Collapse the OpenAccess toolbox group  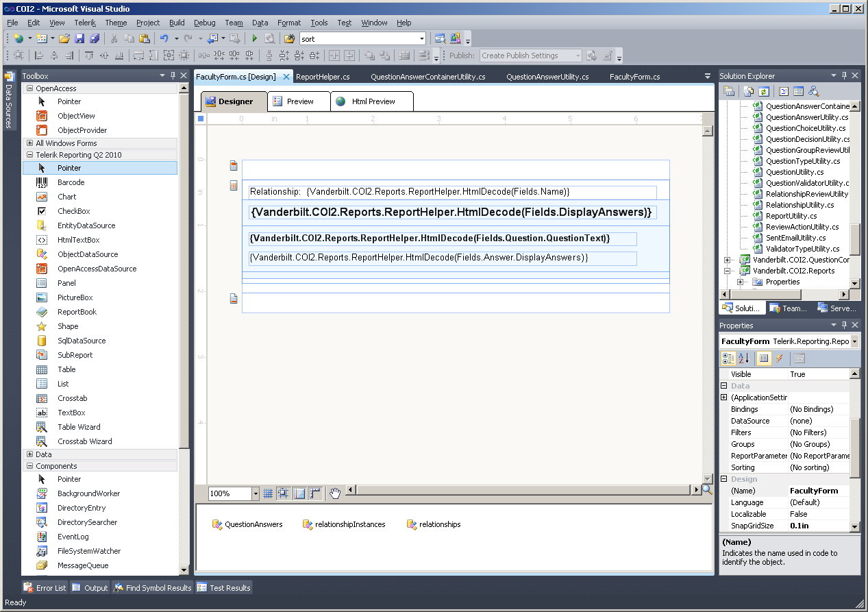[29, 88]
